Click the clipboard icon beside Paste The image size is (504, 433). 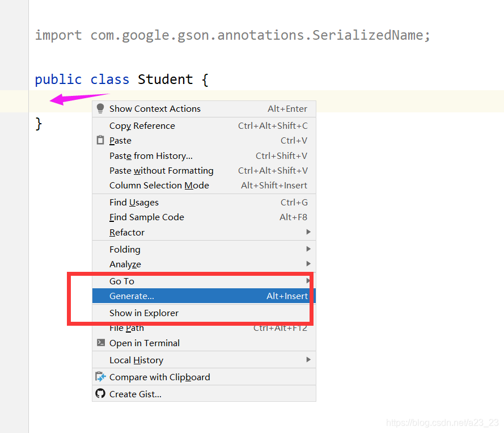(x=100, y=140)
